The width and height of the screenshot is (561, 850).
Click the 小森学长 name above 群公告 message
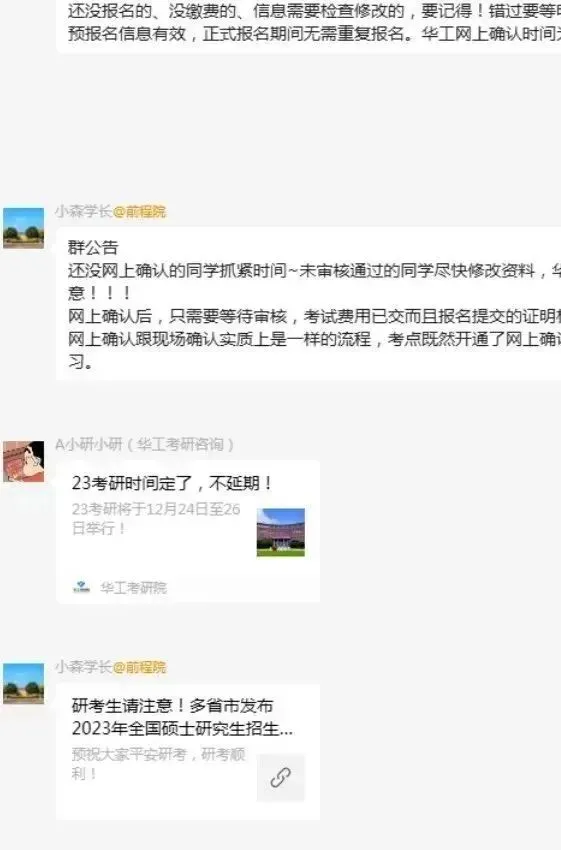point(83,211)
